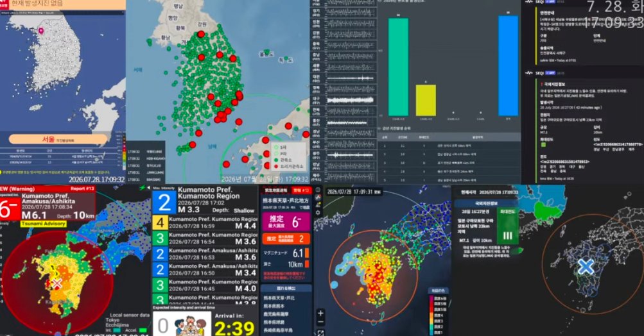The width and height of the screenshot is (644, 336).
Task: Select the 16:59 M 4.4 Kumamoto earthquake row
Action: [x=205, y=223]
